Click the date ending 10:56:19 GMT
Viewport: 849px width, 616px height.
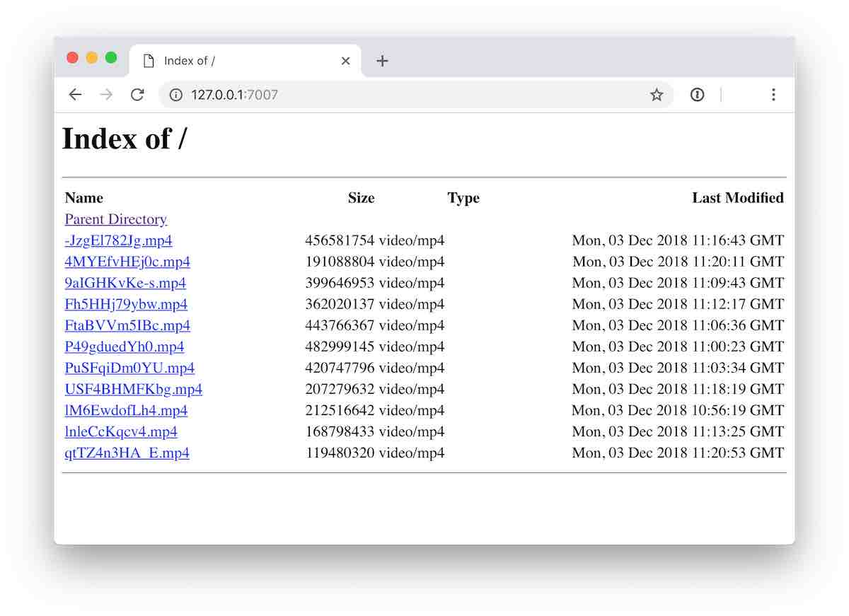[x=678, y=410]
